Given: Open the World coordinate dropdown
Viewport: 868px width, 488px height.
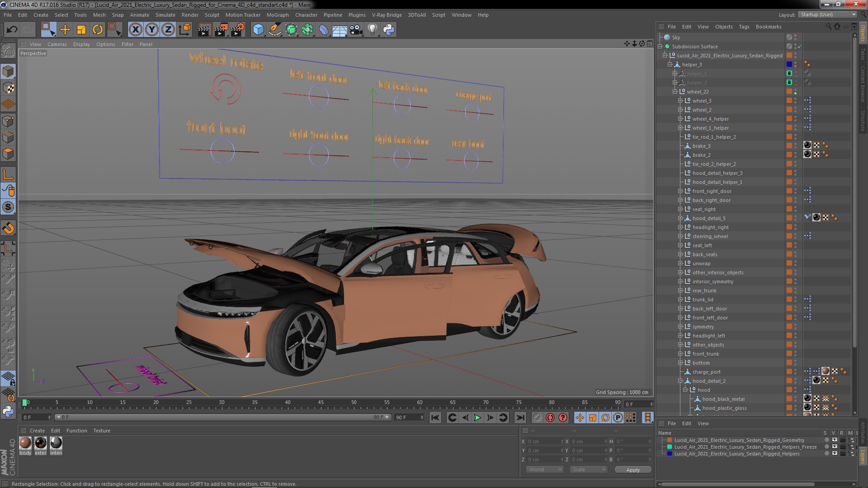Looking at the screenshot, I should [545, 470].
